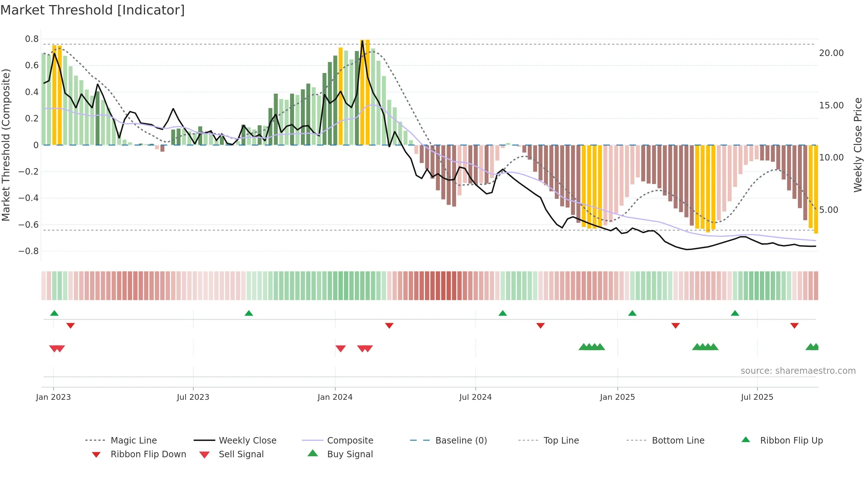Screen dimensions: 868x488
Task: Toggle the Ribbon Flip Up legend entry
Action: pos(782,440)
